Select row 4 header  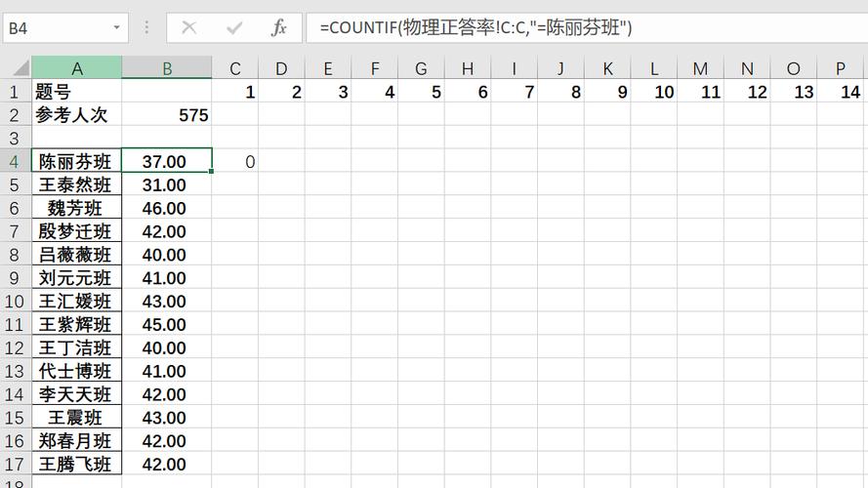pyautogui.click(x=15, y=162)
